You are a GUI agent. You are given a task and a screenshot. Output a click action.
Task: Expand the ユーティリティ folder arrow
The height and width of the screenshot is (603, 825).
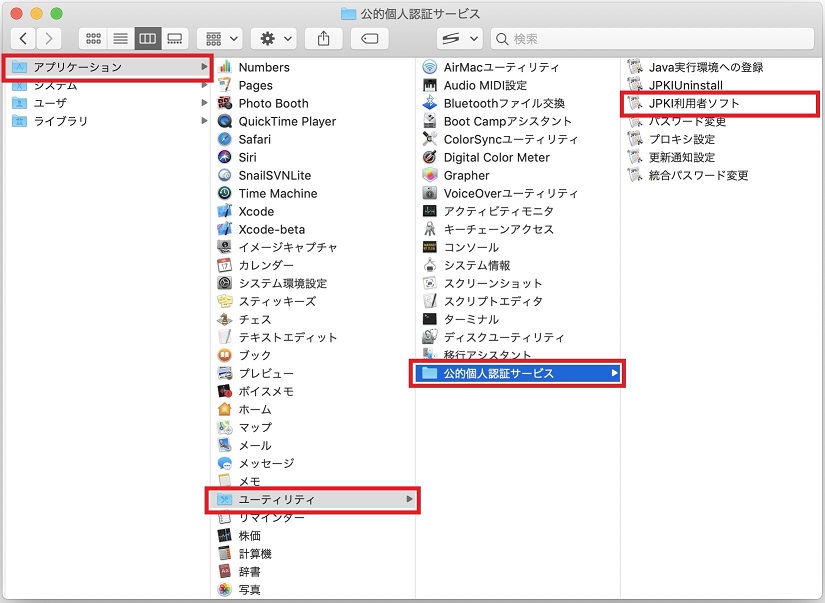pos(409,499)
